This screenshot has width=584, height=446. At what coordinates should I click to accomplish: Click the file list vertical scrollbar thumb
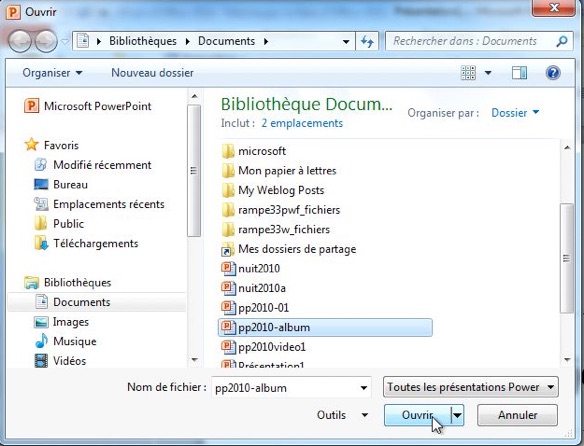coord(566,258)
